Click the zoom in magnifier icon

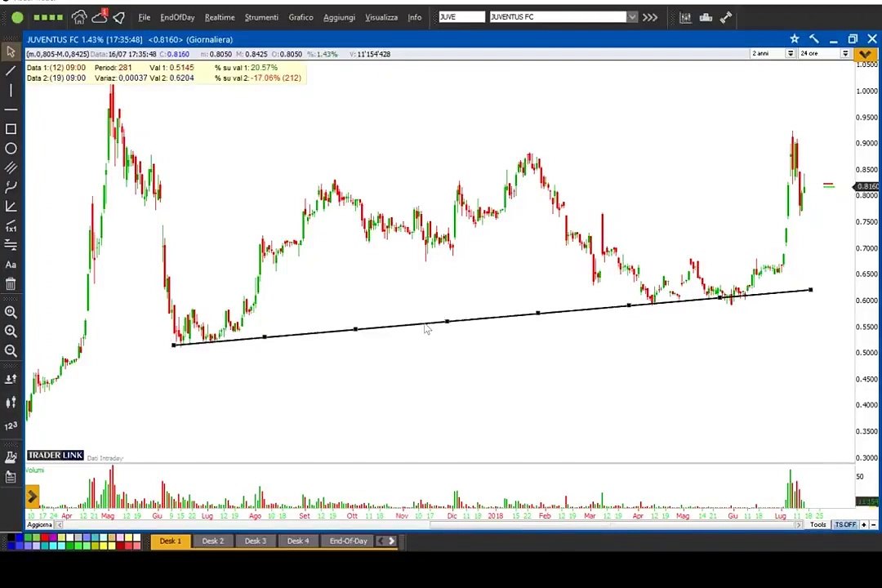pyautogui.click(x=11, y=332)
